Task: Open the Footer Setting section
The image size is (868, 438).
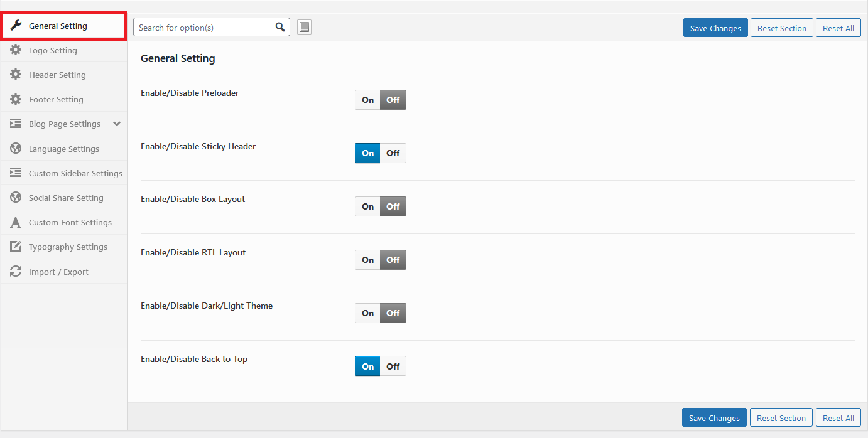Action: 56,99
